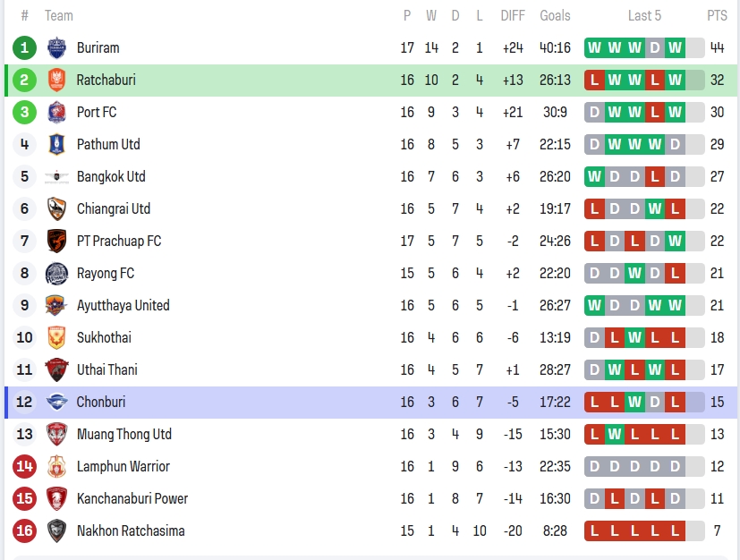Click the Muang Thong Utd badge
This screenshot has height=560, width=740.
click(x=56, y=434)
